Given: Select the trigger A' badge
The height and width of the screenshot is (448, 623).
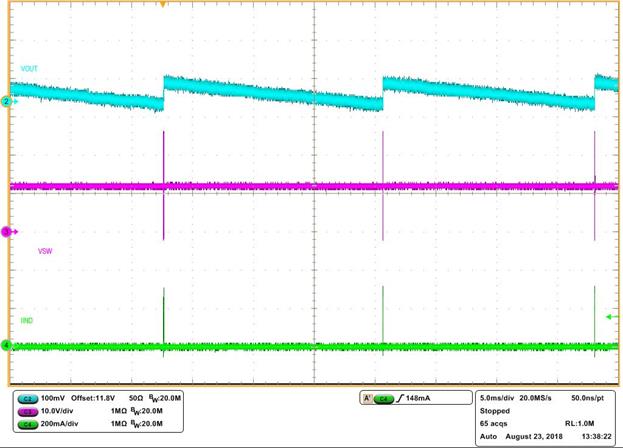Looking at the screenshot, I should pyautogui.click(x=367, y=398).
